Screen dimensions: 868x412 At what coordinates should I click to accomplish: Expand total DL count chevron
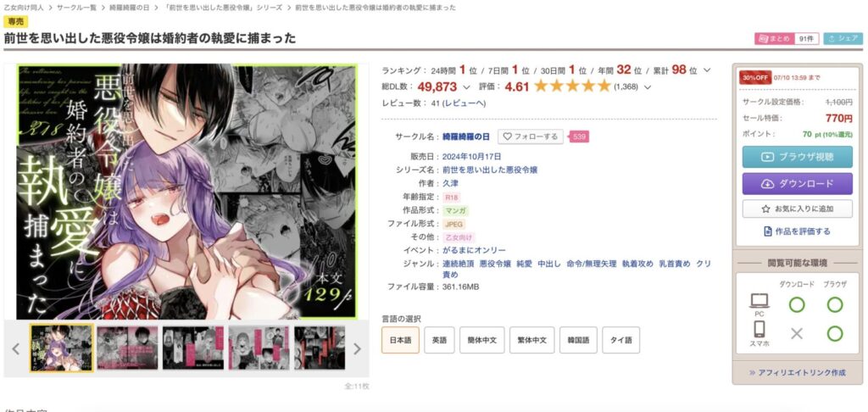tap(466, 87)
